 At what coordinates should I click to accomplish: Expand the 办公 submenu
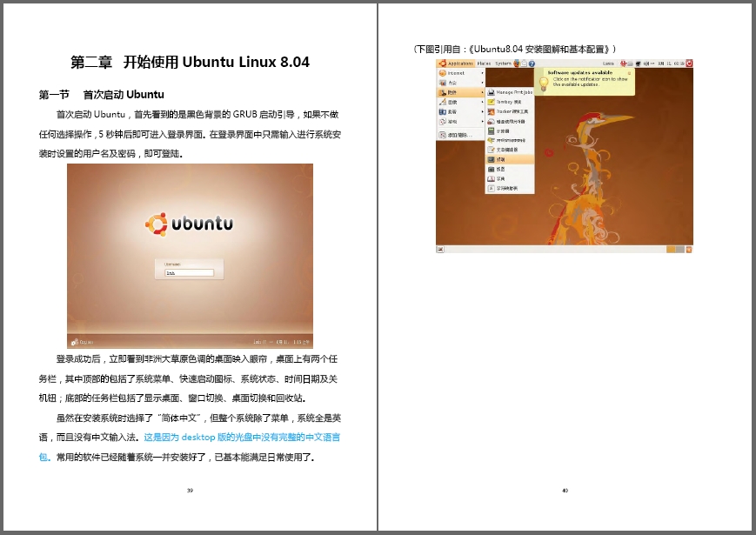pyautogui.click(x=460, y=83)
